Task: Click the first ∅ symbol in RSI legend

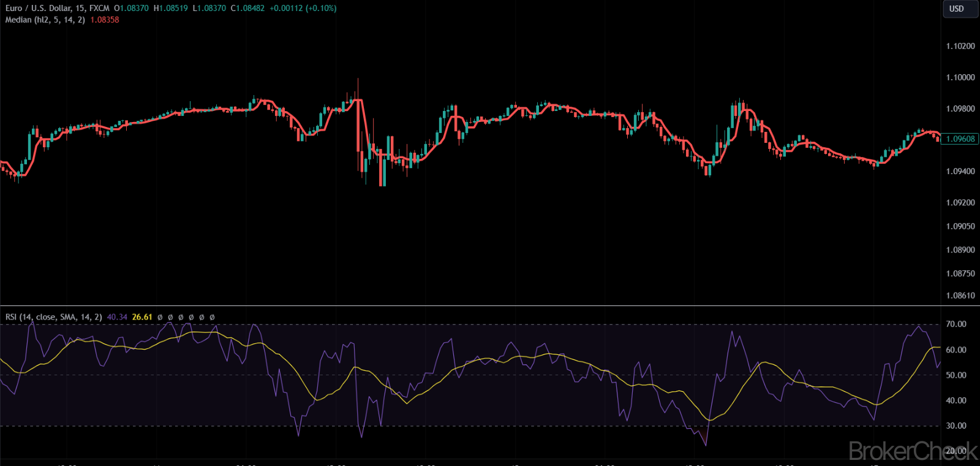Action: [x=160, y=318]
